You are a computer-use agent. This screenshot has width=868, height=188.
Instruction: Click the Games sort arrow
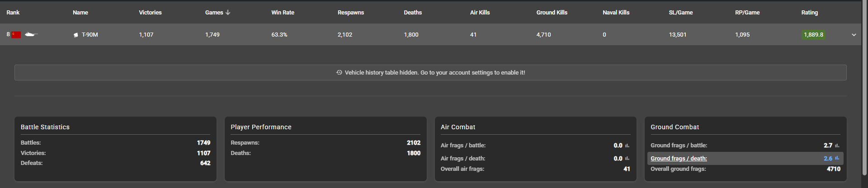(228, 13)
